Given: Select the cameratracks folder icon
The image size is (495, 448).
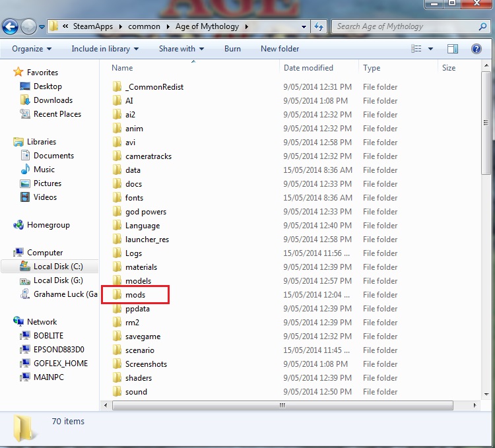Looking at the screenshot, I should point(117,156).
